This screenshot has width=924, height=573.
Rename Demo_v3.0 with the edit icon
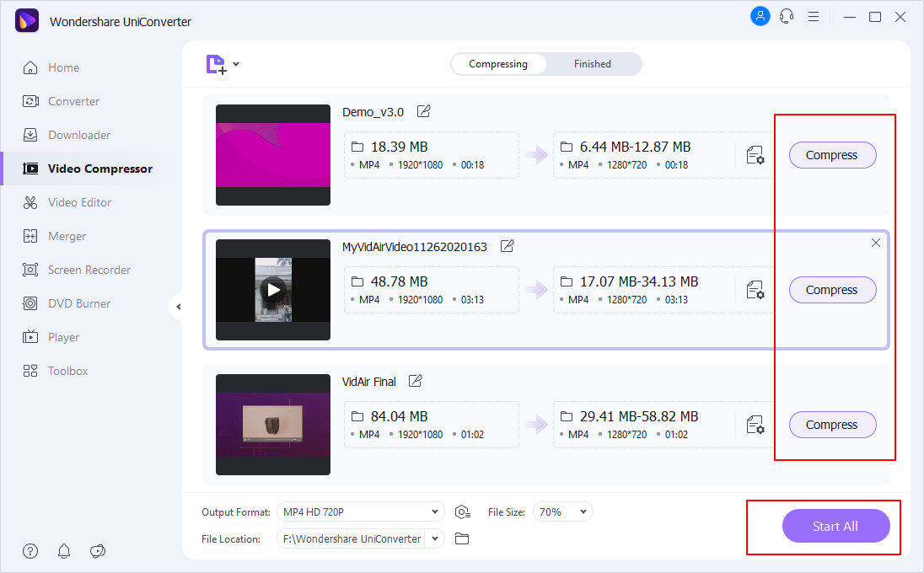[424, 111]
